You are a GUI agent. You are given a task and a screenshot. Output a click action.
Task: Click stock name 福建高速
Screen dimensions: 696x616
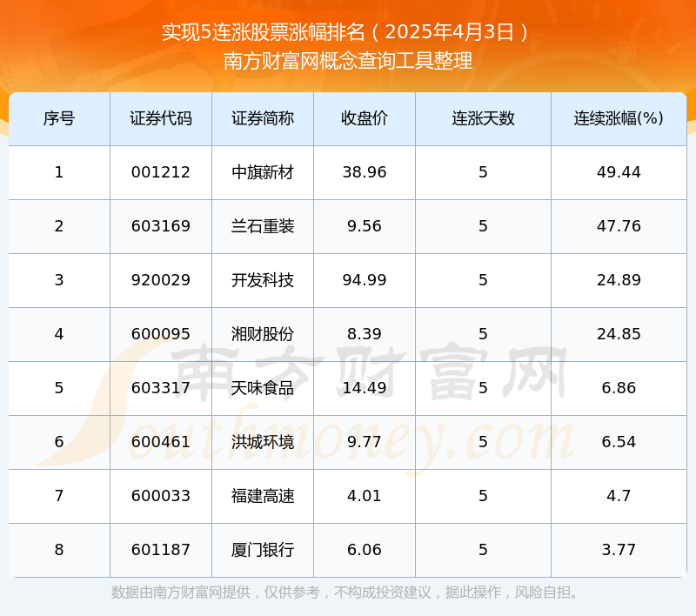[x=263, y=496]
